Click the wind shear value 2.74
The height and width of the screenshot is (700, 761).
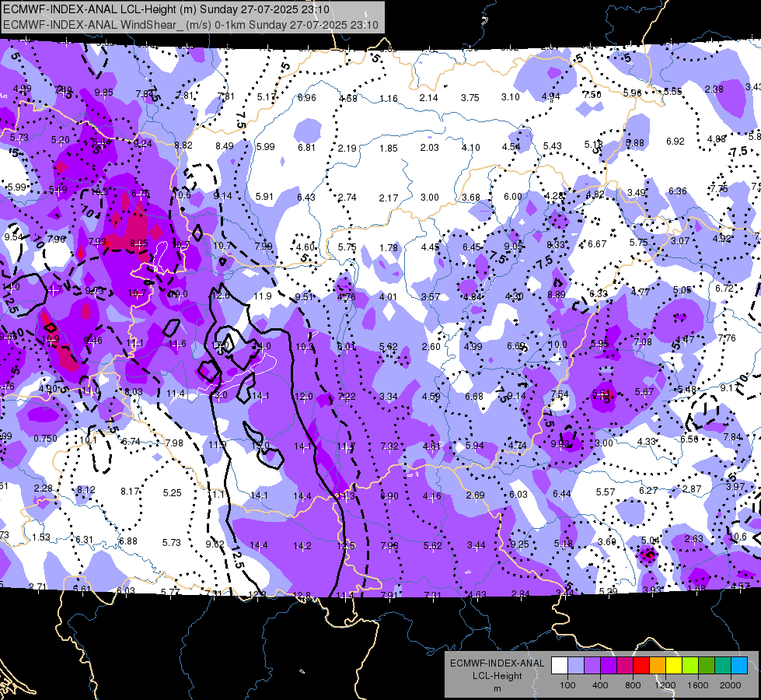(x=347, y=198)
